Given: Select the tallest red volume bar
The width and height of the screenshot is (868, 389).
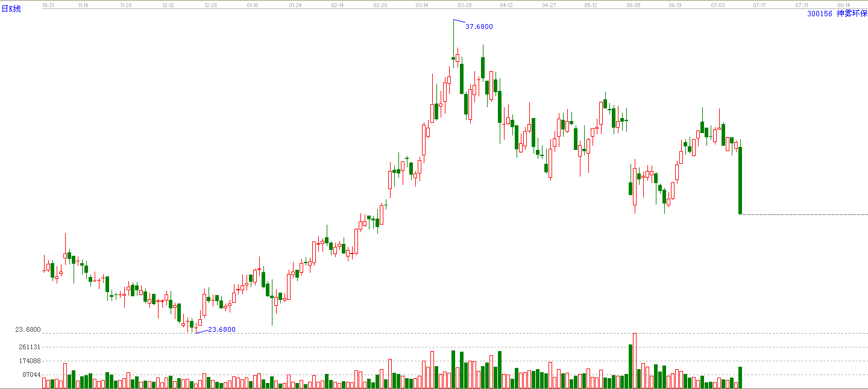Looking at the screenshot, I should [635, 360].
